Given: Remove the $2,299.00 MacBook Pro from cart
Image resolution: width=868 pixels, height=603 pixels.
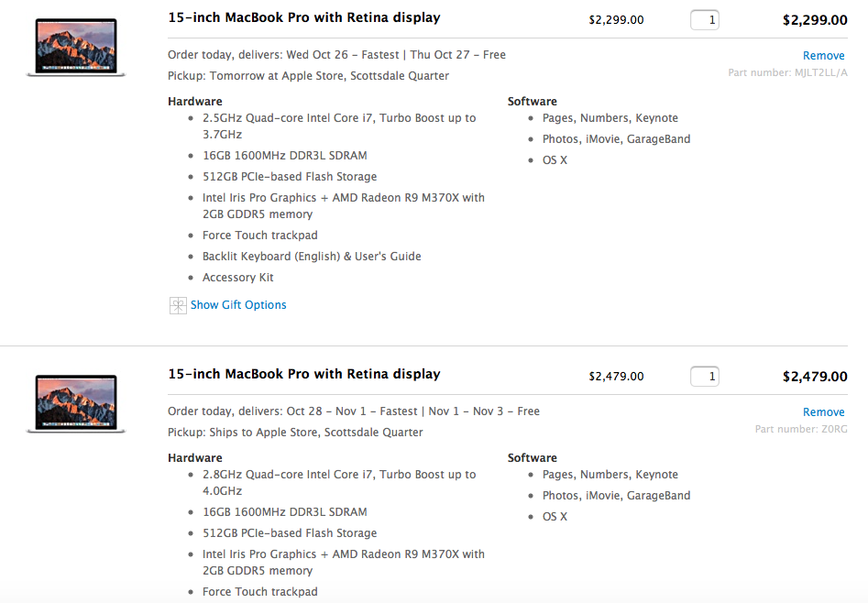Looking at the screenshot, I should pos(823,56).
